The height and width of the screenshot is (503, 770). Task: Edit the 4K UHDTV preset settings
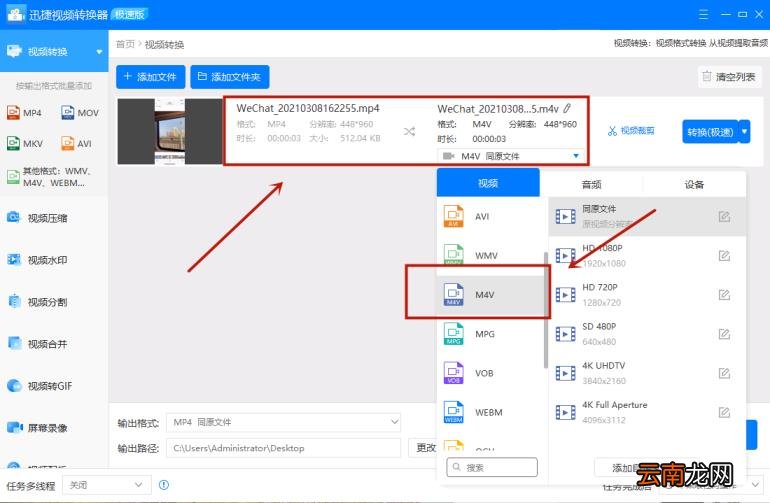724,373
